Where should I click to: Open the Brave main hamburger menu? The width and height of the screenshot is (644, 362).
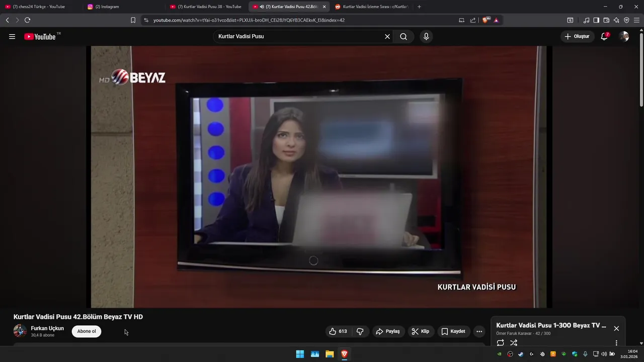pyautogui.click(x=637, y=20)
